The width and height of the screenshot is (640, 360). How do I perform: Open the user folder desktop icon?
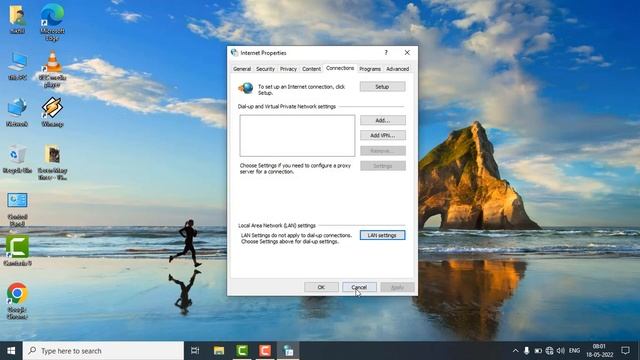pos(17,19)
